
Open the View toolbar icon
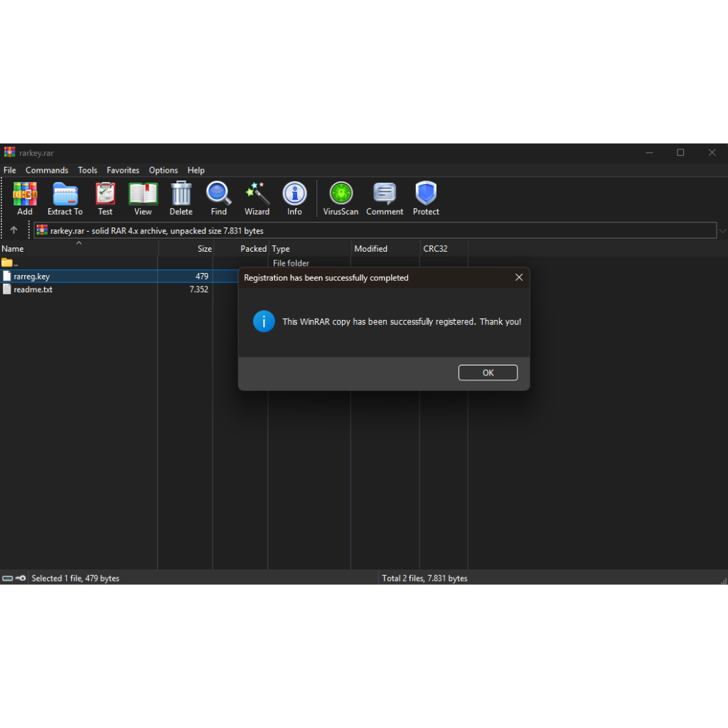[143, 193]
